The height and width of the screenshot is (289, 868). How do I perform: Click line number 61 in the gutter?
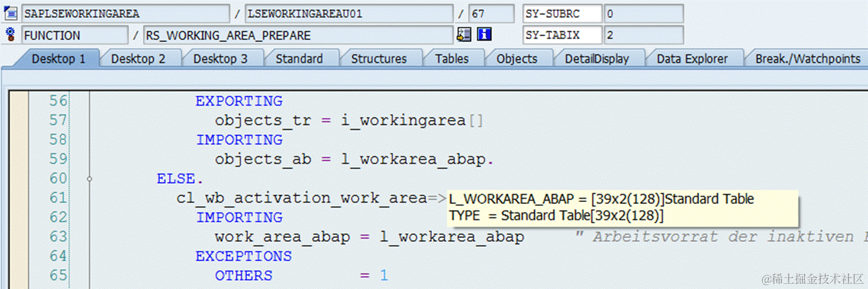coord(57,198)
